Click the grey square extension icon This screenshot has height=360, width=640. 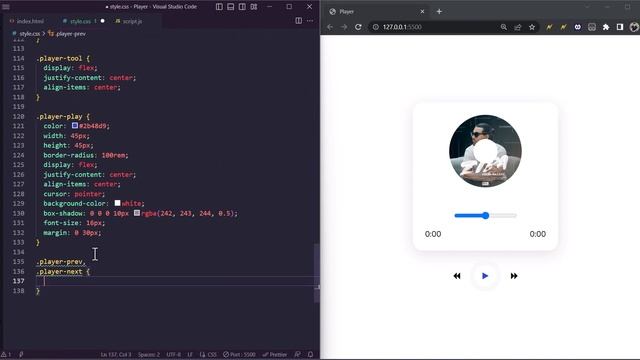coord(592,27)
